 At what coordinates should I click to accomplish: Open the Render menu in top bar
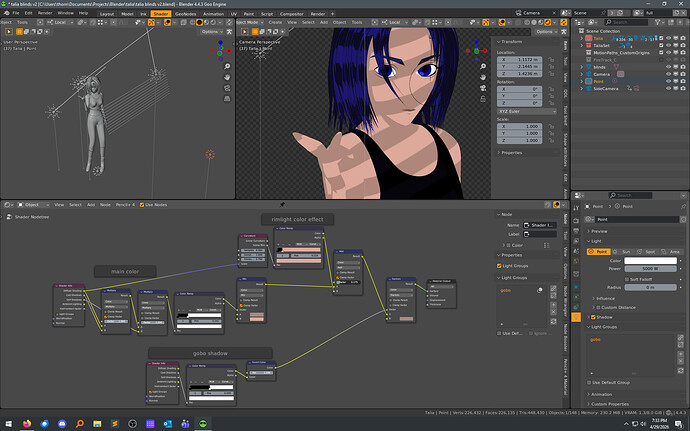click(45, 13)
